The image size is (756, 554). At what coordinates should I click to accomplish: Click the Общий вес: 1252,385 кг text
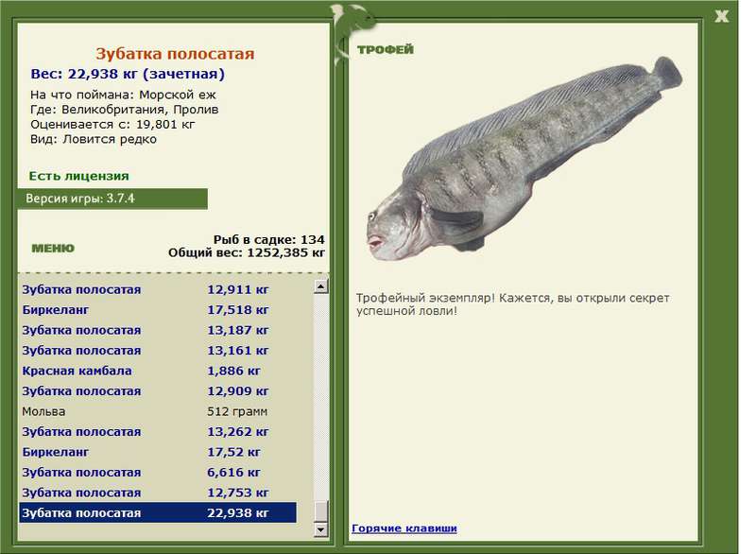[247, 252]
